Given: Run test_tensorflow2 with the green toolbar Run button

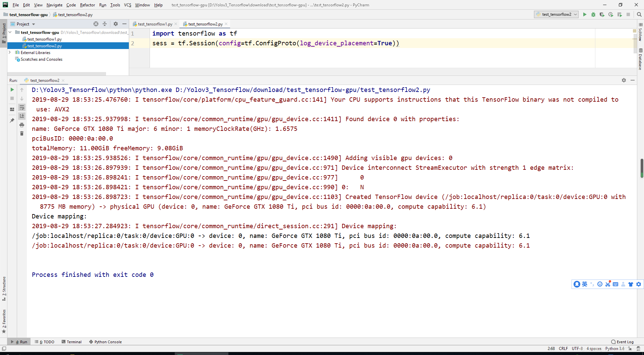Looking at the screenshot, I should tap(585, 14).
